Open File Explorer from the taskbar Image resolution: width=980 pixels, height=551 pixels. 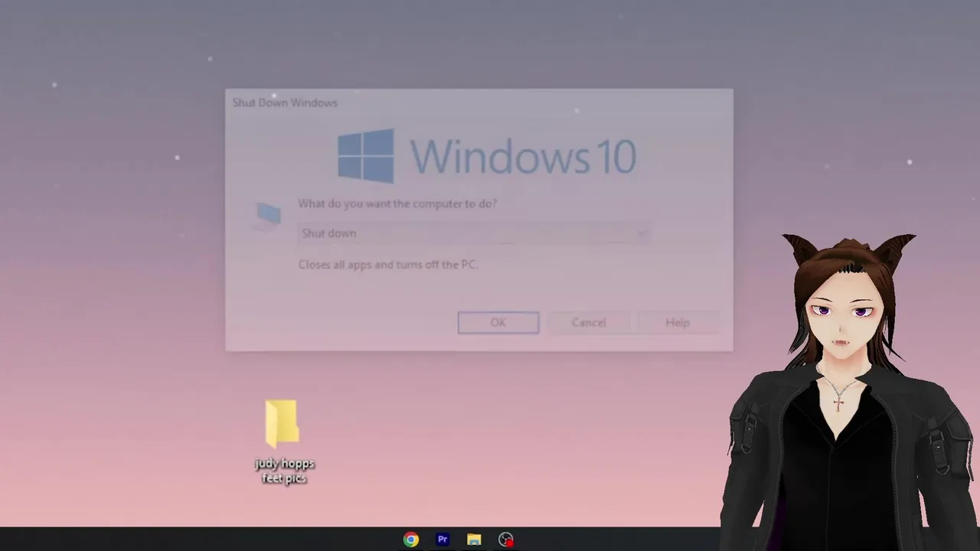point(474,540)
